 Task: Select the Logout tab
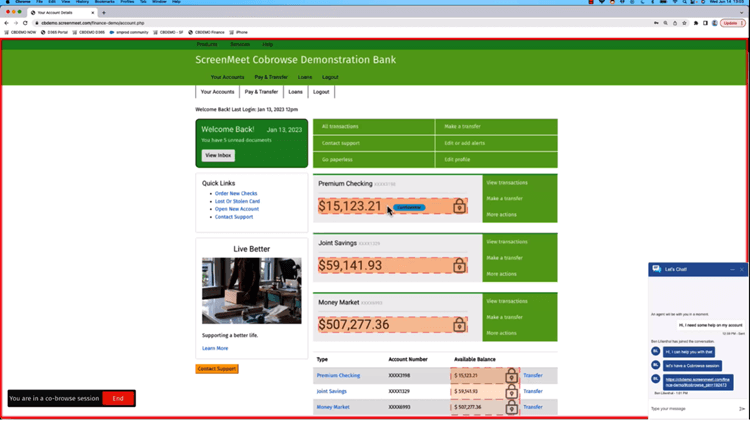tap(321, 92)
